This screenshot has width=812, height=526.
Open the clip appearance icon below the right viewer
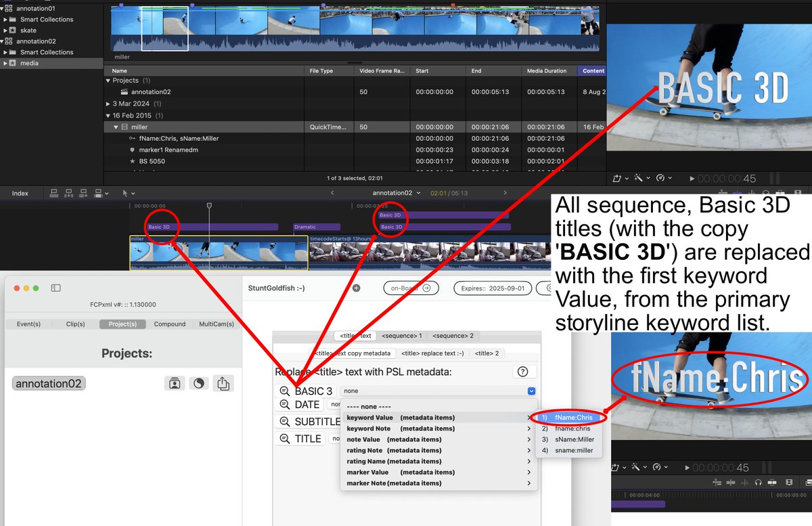point(790,482)
